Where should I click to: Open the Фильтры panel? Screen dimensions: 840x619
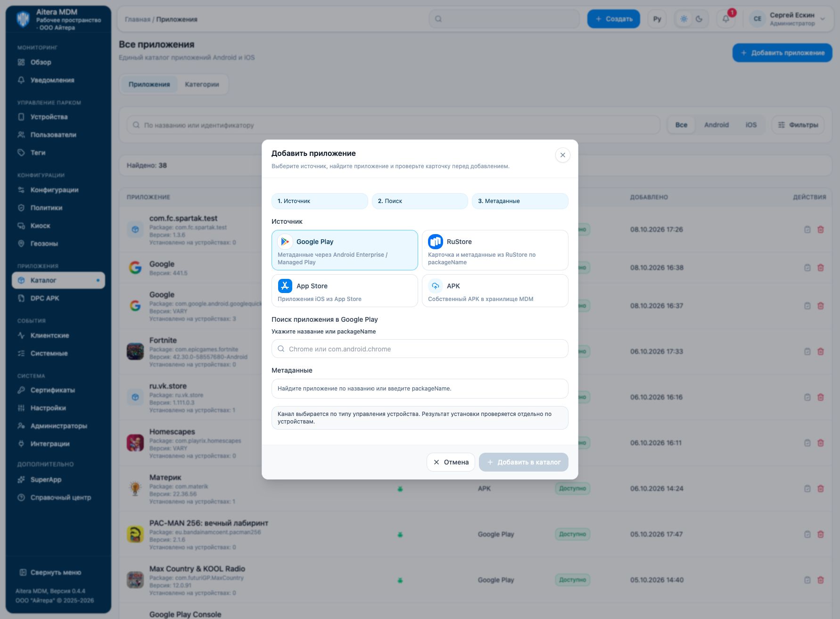click(798, 125)
